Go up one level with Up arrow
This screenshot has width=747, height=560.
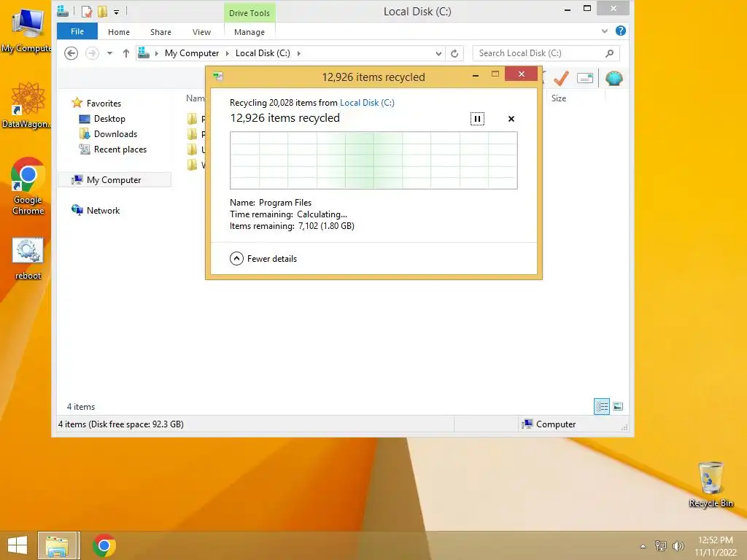pos(125,53)
